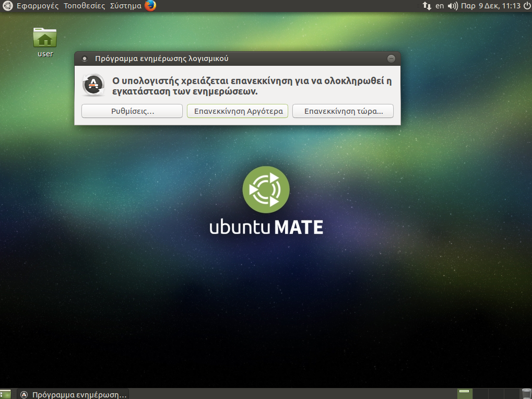The image size is (532, 399).
Task: Click the Επανεκκίνηση τώρα... button
Action: (x=343, y=111)
